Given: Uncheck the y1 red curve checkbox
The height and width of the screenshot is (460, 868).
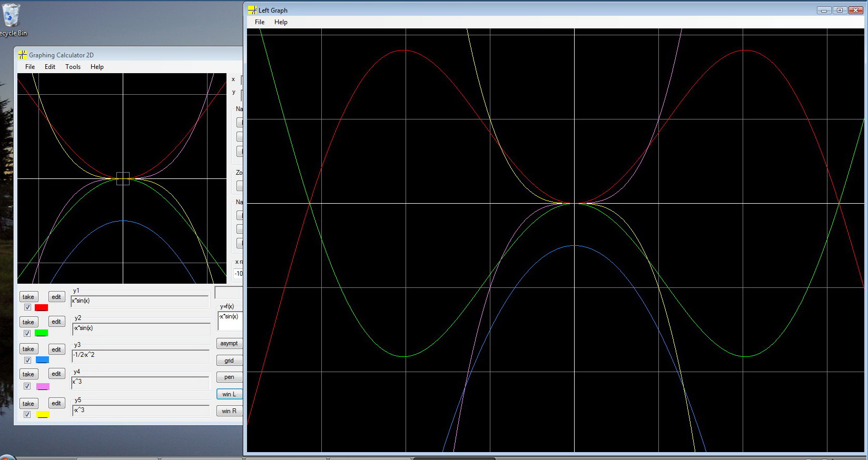Looking at the screenshot, I should pos(27,307).
